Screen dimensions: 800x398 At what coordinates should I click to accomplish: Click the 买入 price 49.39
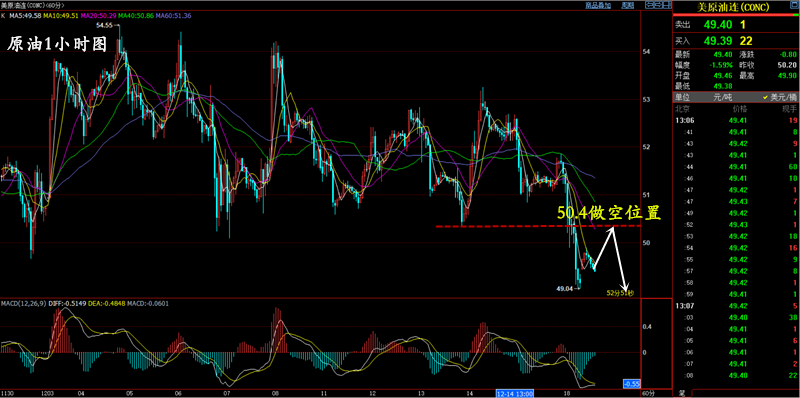(x=718, y=41)
